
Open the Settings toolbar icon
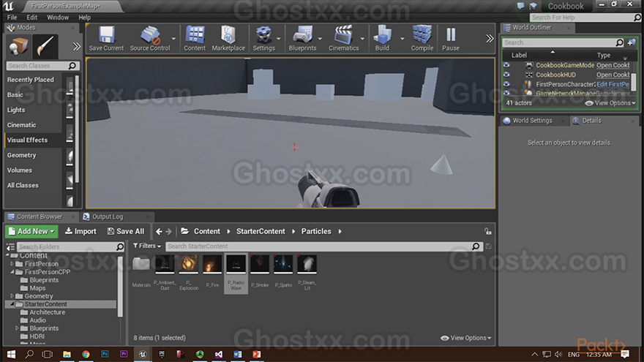coord(263,39)
